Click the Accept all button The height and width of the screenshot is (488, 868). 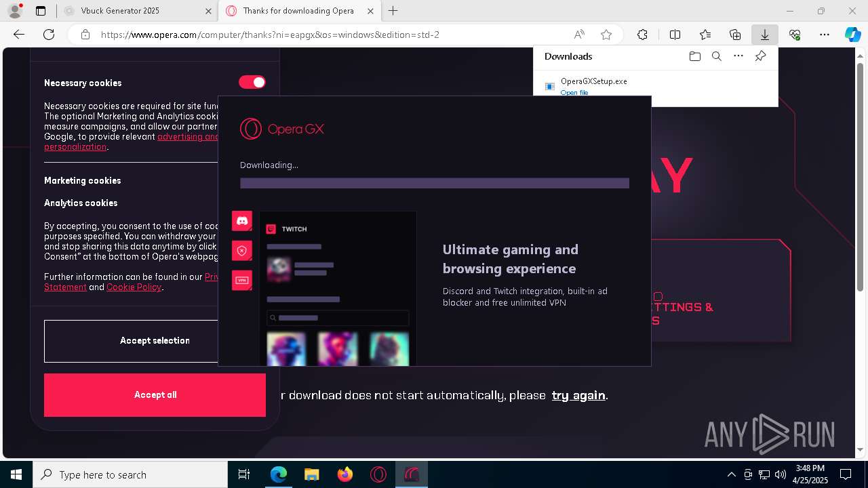pos(155,395)
